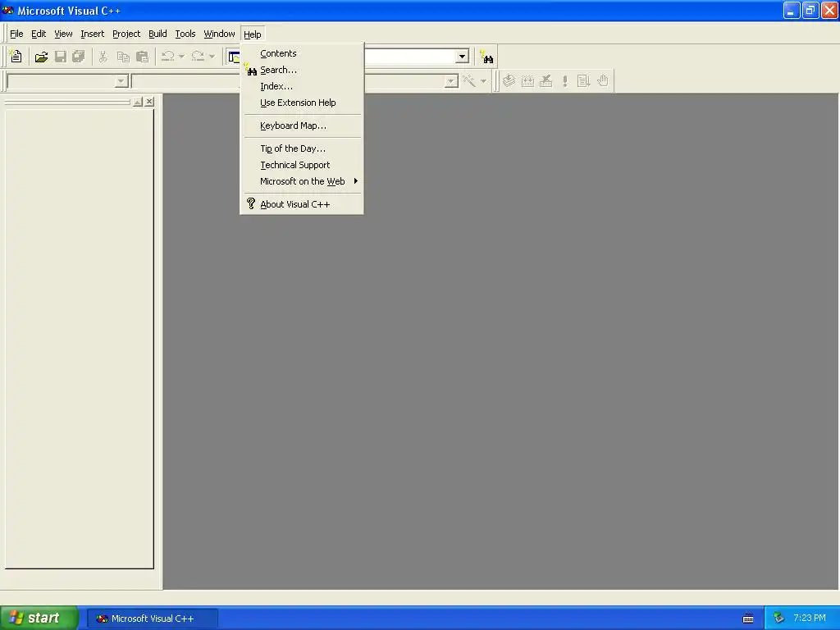The height and width of the screenshot is (630, 840).
Task: Open About Visual C++ dialog
Action: pyautogui.click(x=303, y=204)
